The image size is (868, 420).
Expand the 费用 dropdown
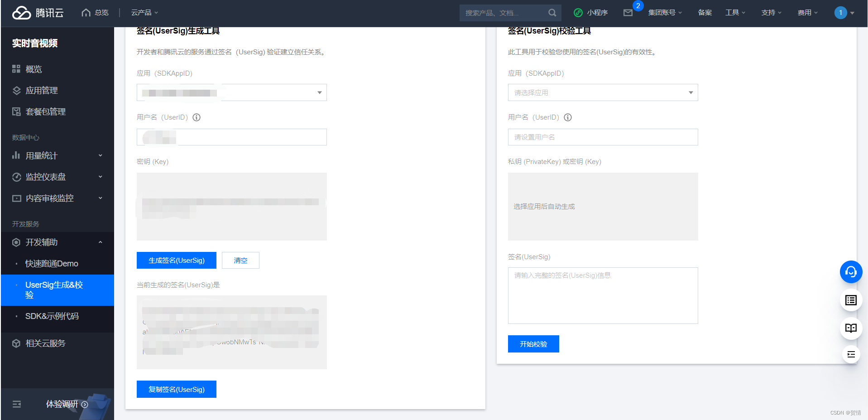click(x=808, y=13)
